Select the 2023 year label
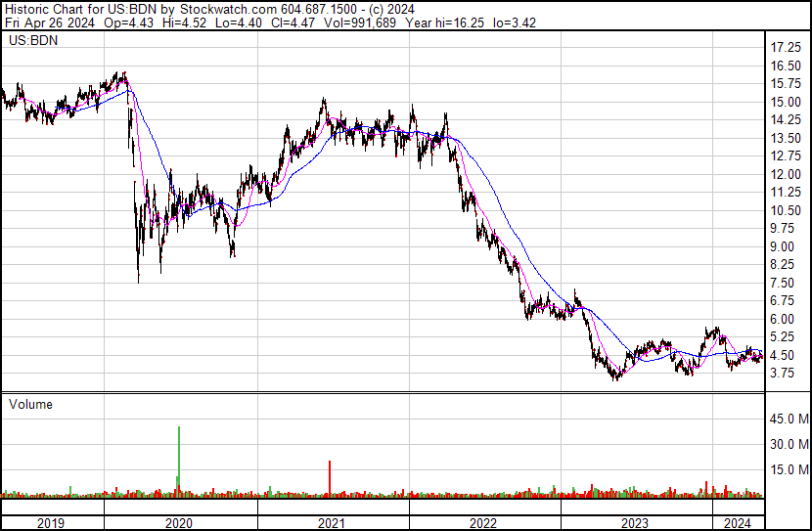This screenshot has width=812, height=531. pyautogui.click(x=636, y=523)
